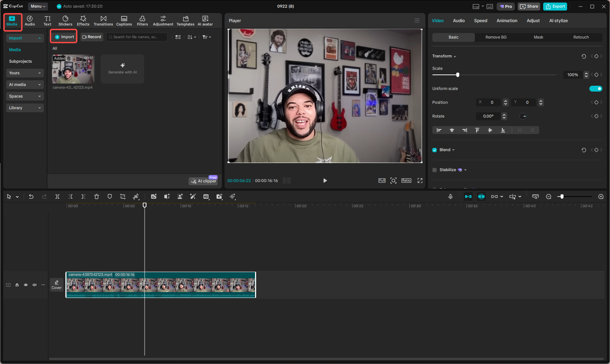Enable the Stabilize checkbox
Image resolution: width=610 pixels, height=364 pixels.
435,170
